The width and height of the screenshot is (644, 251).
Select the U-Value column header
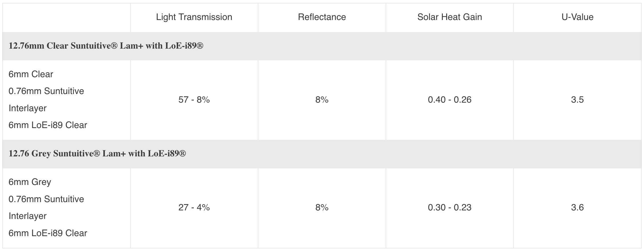(577, 17)
